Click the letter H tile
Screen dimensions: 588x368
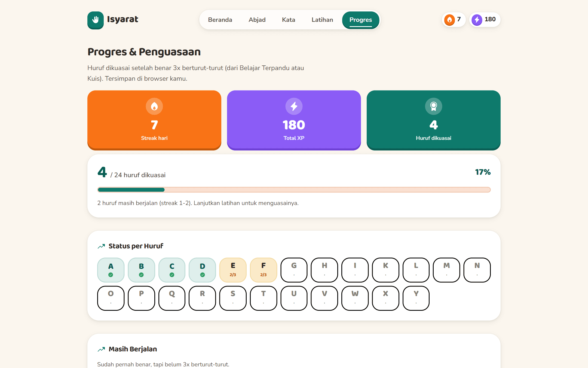324,270
